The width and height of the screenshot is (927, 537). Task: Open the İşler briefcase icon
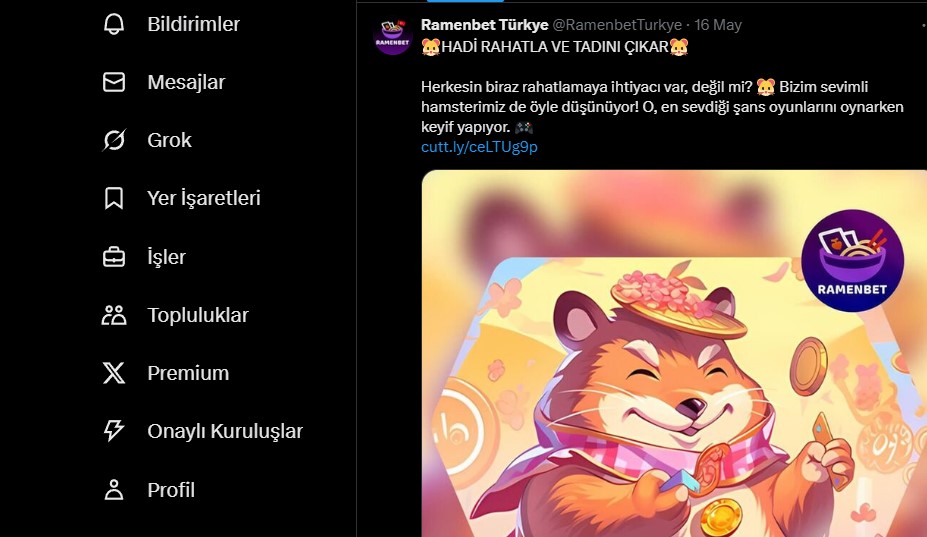point(114,257)
